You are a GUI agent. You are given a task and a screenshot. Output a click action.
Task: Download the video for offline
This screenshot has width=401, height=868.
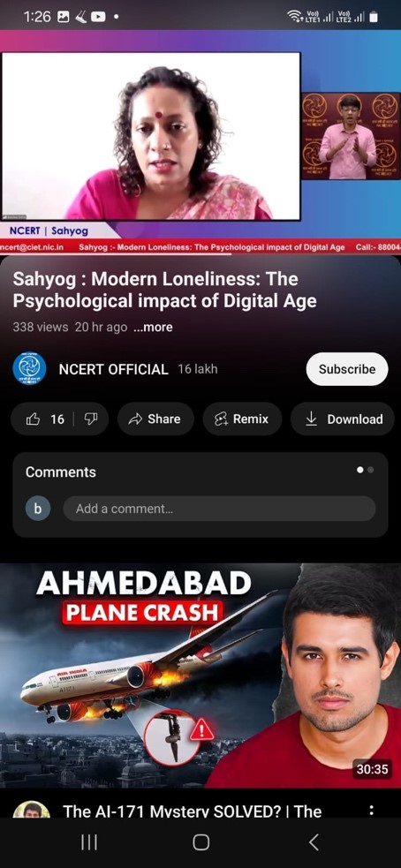(x=344, y=419)
